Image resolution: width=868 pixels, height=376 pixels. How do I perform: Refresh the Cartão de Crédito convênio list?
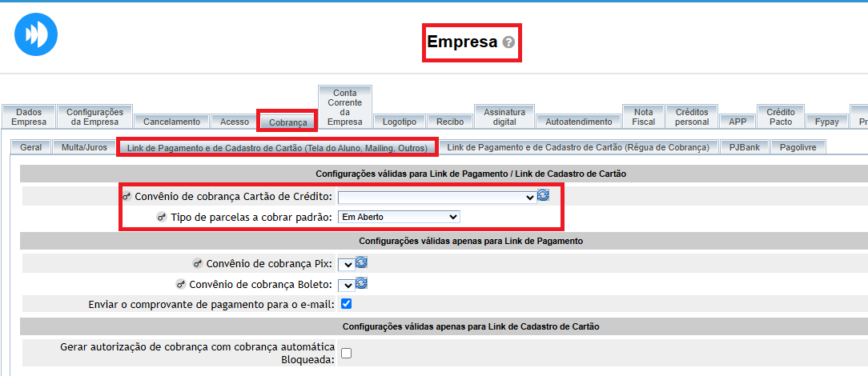pyautogui.click(x=544, y=196)
